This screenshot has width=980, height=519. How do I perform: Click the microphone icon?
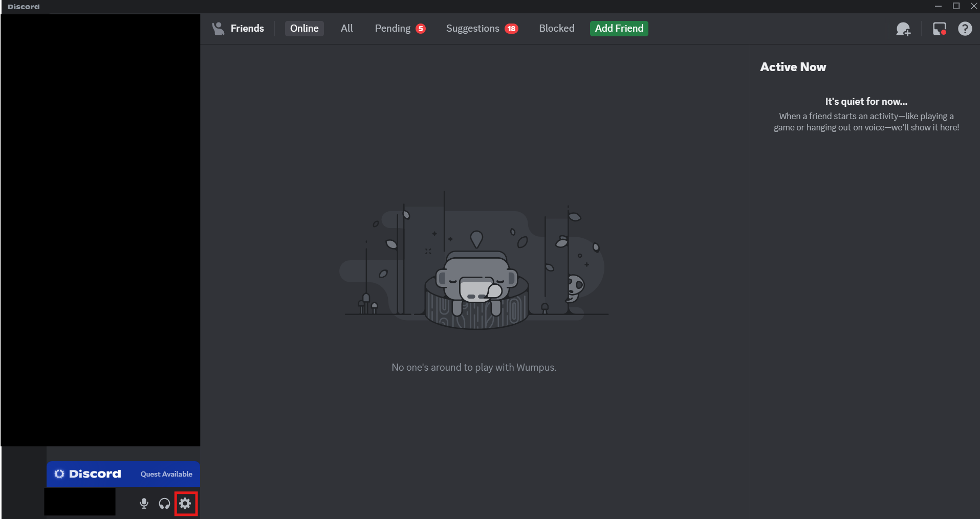coord(144,504)
